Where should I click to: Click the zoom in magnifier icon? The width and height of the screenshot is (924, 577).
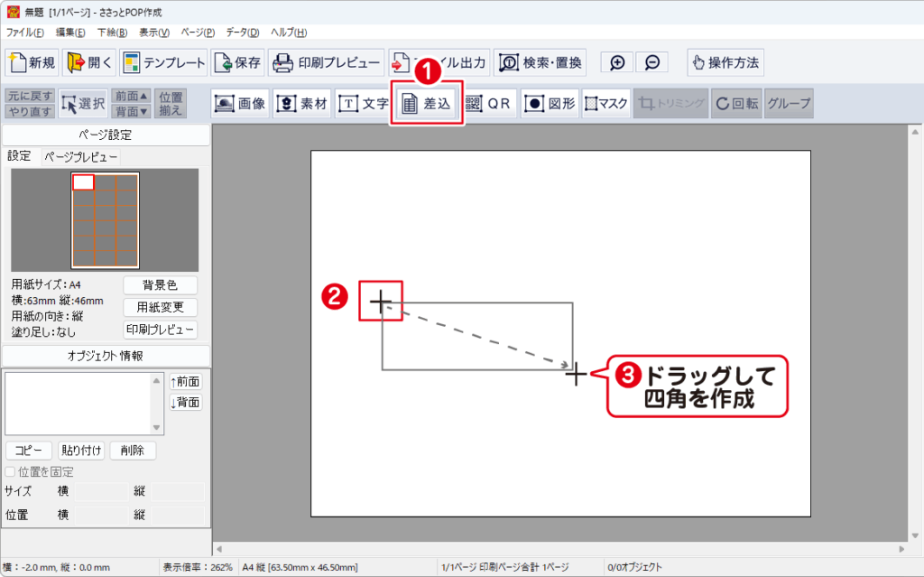click(x=617, y=63)
